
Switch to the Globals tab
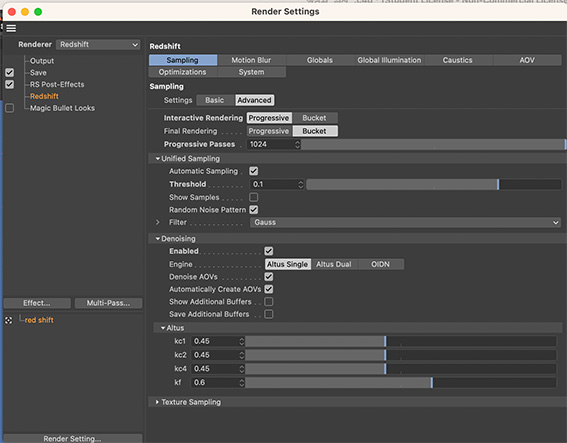click(x=320, y=60)
